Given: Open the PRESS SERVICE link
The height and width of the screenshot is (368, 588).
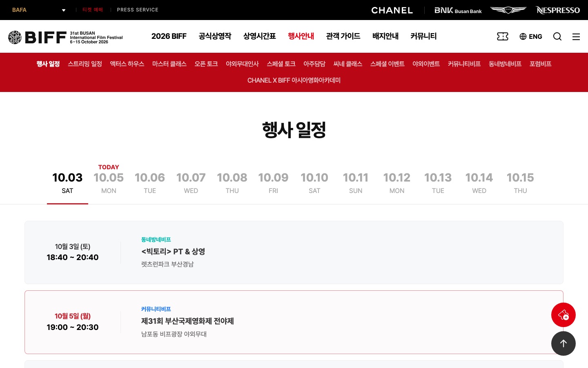Looking at the screenshot, I should pyautogui.click(x=138, y=10).
